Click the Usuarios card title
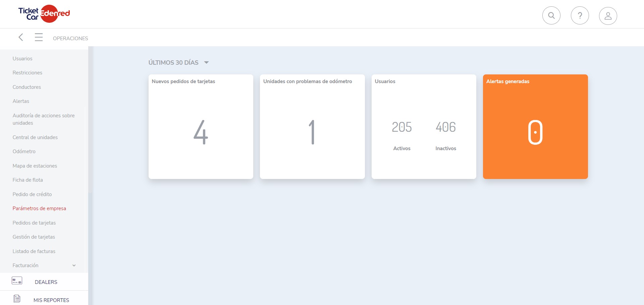 click(385, 81)
